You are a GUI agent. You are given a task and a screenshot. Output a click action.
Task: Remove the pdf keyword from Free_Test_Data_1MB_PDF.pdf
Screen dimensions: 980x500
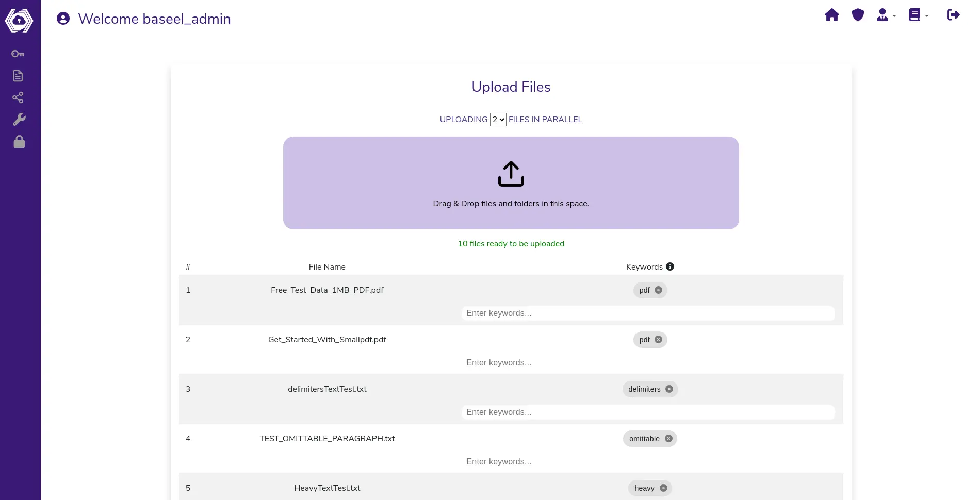pyautogui.click(x=658, y=290)
